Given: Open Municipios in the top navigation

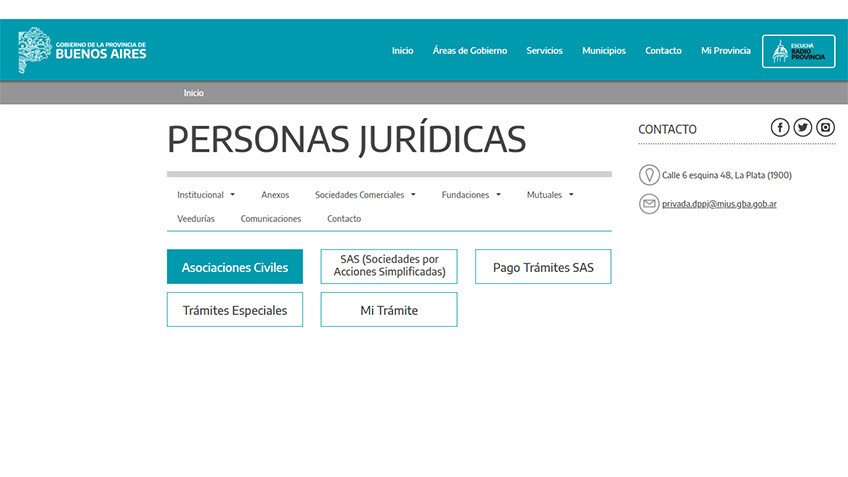Looking at the screenshot, I should click(604, 50).
